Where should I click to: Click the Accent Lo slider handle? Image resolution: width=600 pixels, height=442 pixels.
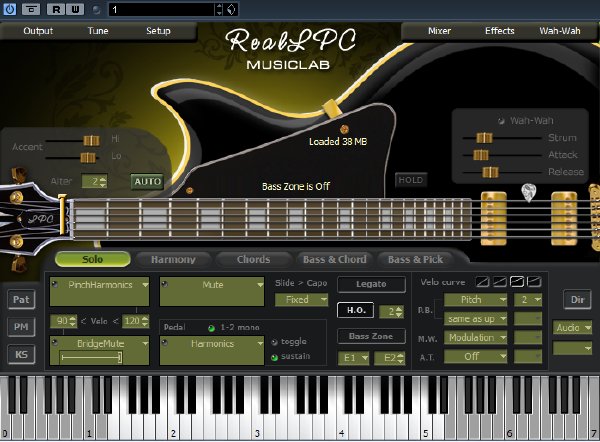pyautogui.click(x=88, y=157)
